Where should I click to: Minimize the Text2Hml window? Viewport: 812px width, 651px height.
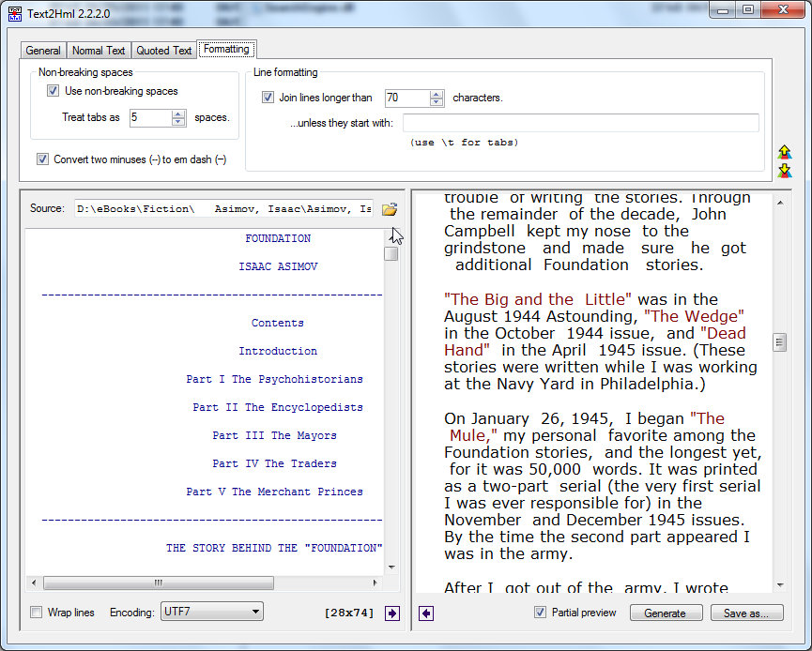point(724,9)
